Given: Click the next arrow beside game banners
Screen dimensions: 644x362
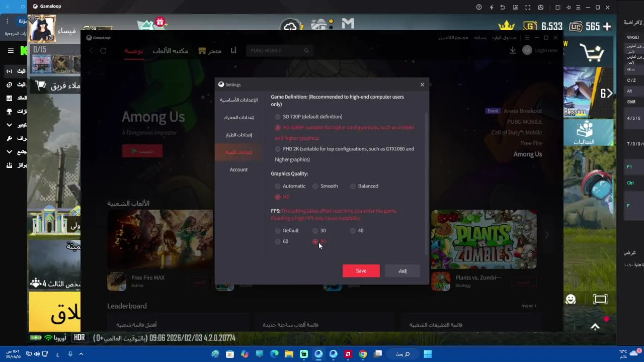Looking at the screenshot, I should [547, 235].
